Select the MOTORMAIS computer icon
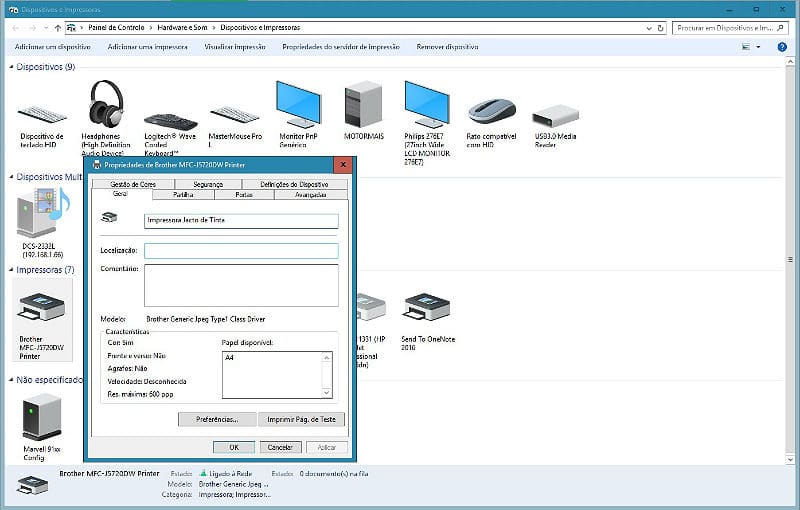800x510 pixels. [363, 104]
